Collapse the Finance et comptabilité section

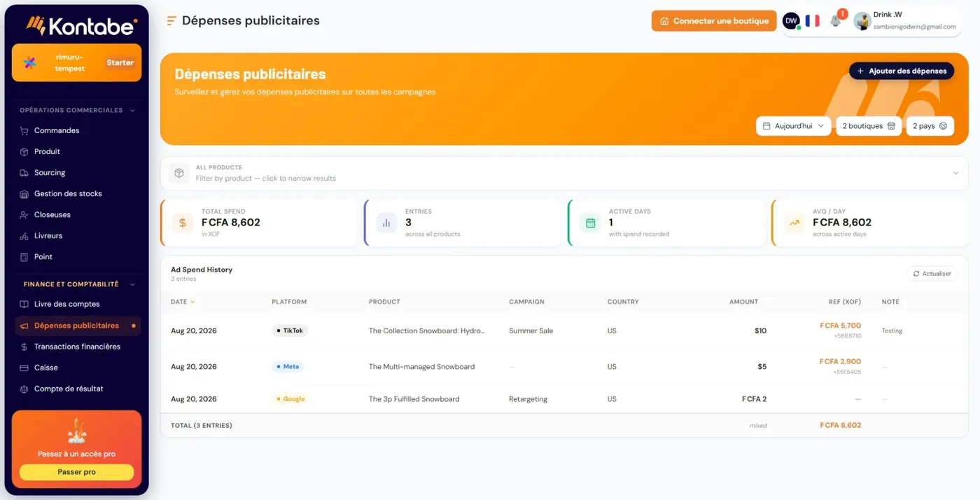(132, 284)
